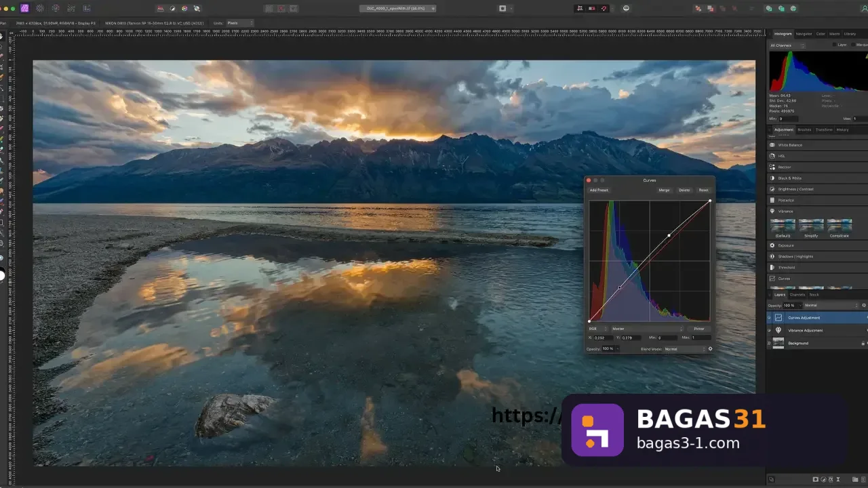Click the Layer Effects fx icon

(x=831, y=480)
